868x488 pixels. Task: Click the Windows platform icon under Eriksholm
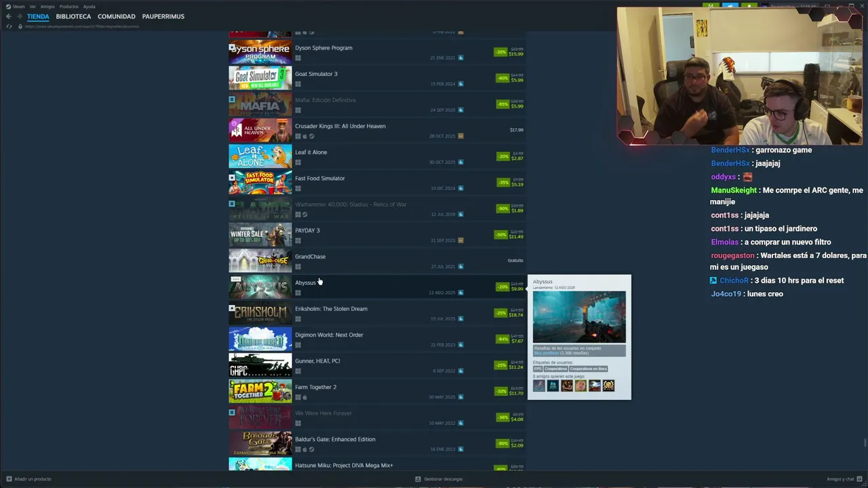(298, 319)
